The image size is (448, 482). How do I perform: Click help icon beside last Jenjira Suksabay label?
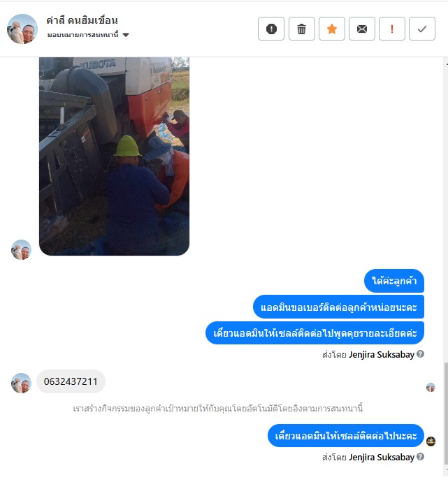(x=420, y=457)
